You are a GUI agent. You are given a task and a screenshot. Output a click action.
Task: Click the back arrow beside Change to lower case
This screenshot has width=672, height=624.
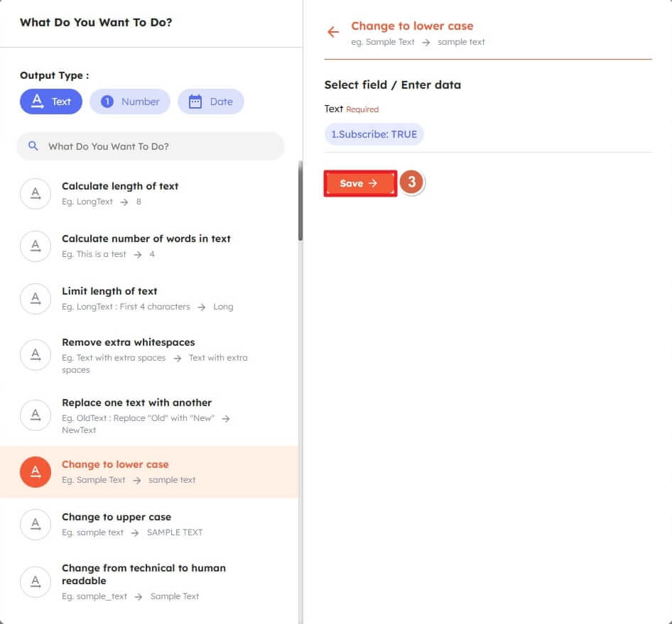[332, 32]
